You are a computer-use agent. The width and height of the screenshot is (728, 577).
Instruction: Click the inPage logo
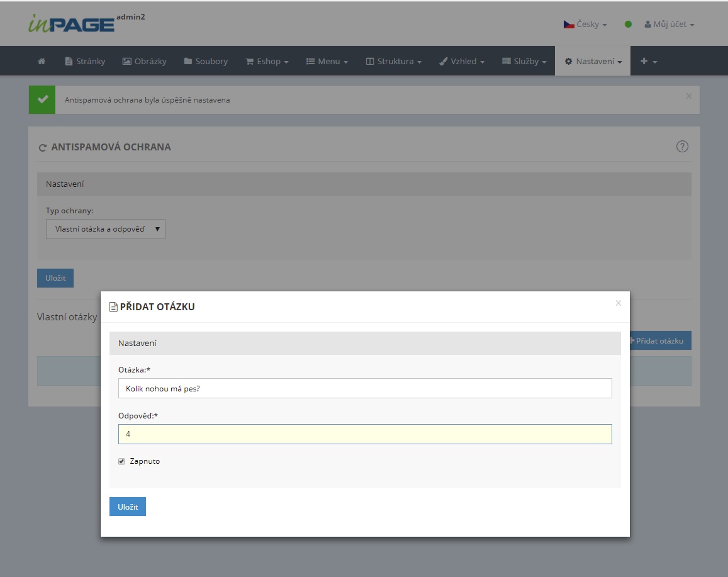(x=71, y=24)
